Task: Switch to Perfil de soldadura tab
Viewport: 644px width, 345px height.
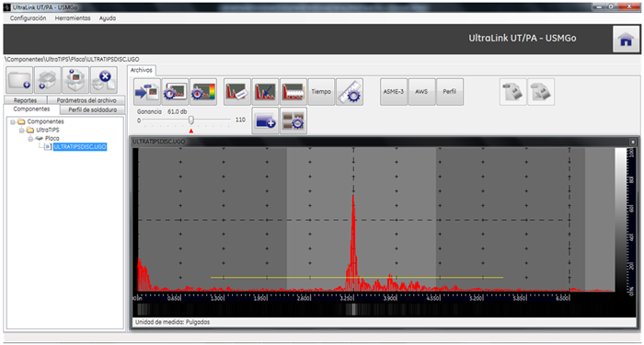Action: [92, 110]
